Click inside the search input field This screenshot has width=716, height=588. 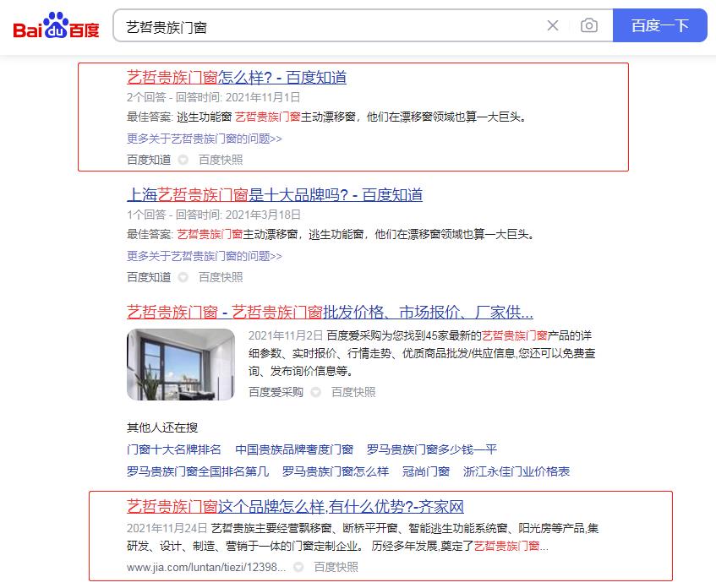[338, 25]
